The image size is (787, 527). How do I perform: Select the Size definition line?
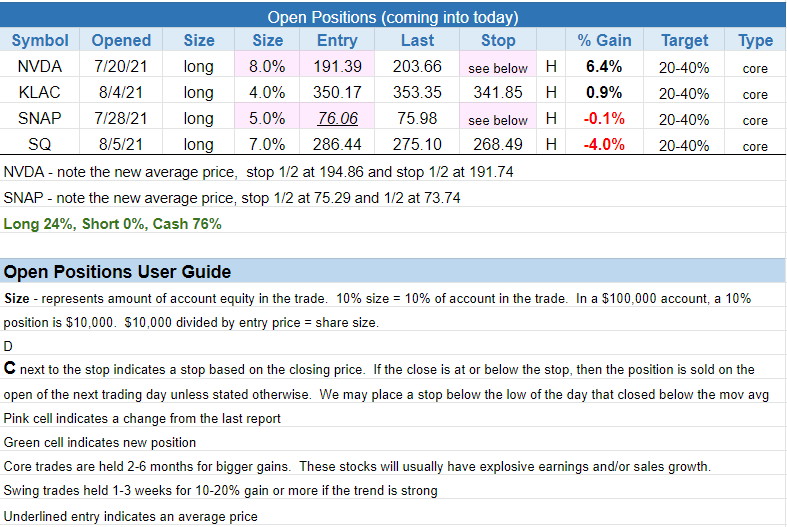pos(377,299)
